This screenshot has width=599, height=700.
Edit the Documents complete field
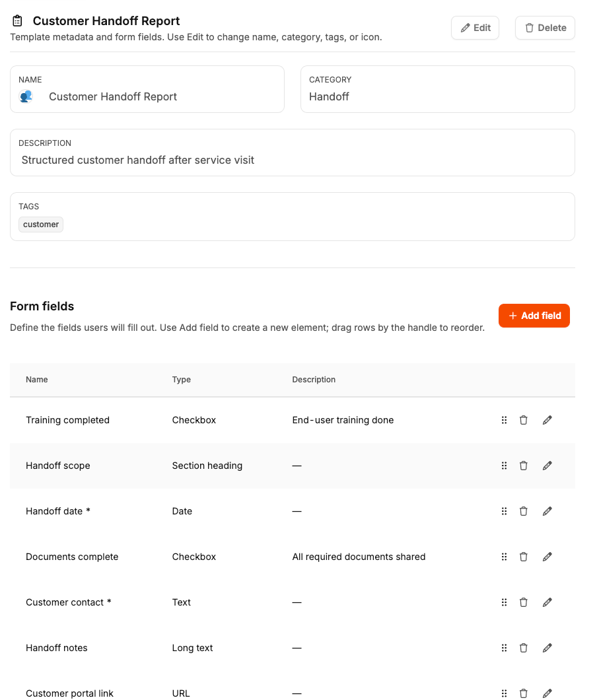coord(547,557)
